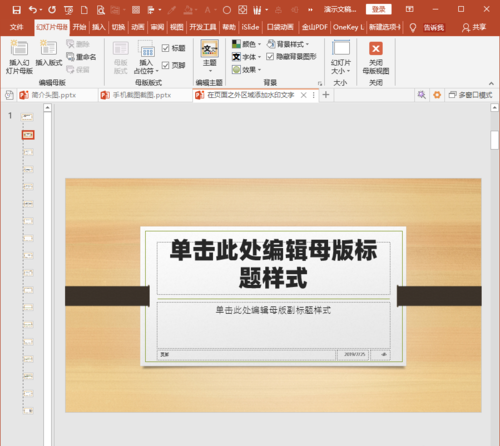
Task: Click the page icon left of document tabs
Action: click(x=9, y=95)
